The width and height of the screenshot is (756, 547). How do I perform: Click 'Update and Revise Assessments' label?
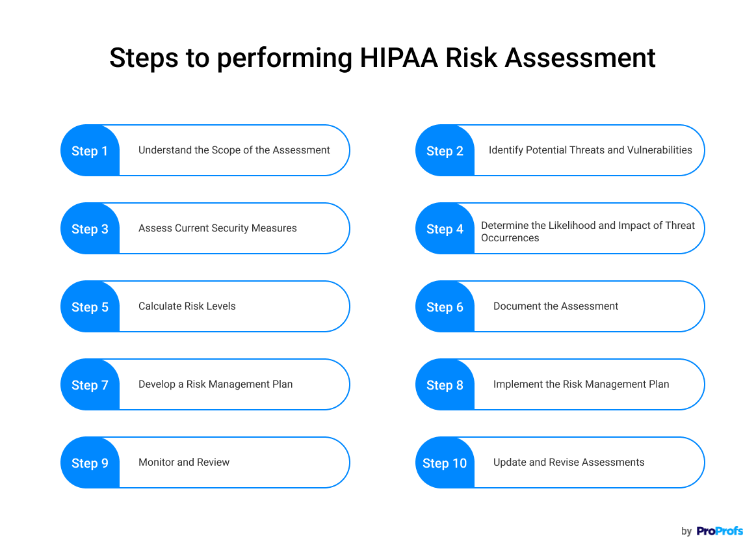[x=569, y=462]
